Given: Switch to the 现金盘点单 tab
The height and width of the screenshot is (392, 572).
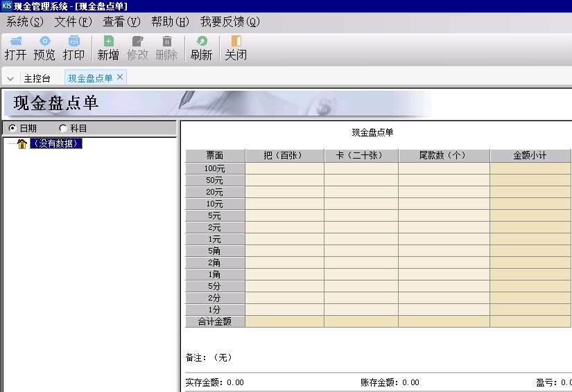Looking at the screenshot, I should tap(90, 78).
